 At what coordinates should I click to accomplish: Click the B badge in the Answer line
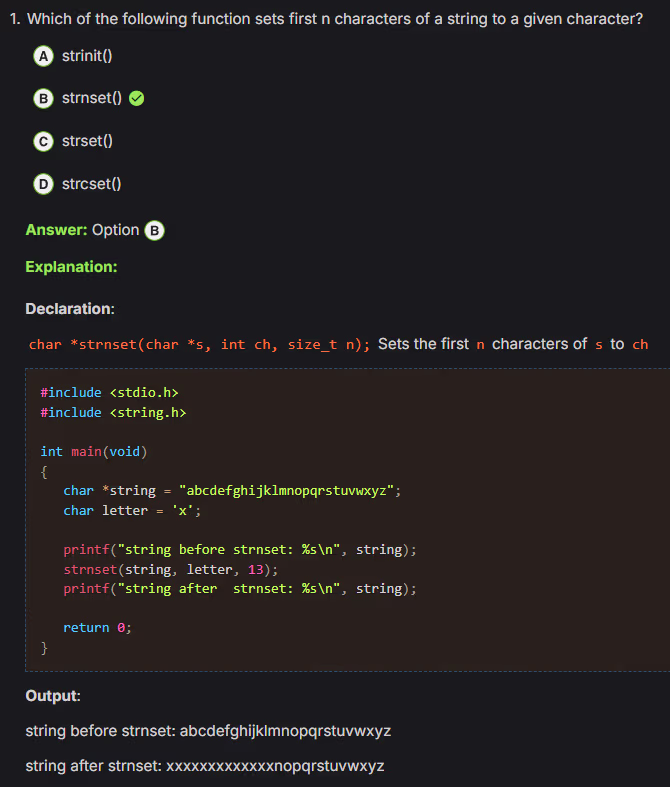click(154, 230)
